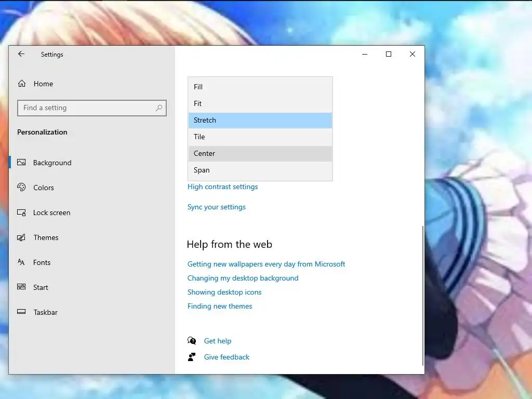Click the Start tiles icon
Viewport: 532px width, 399px height.
21,287
